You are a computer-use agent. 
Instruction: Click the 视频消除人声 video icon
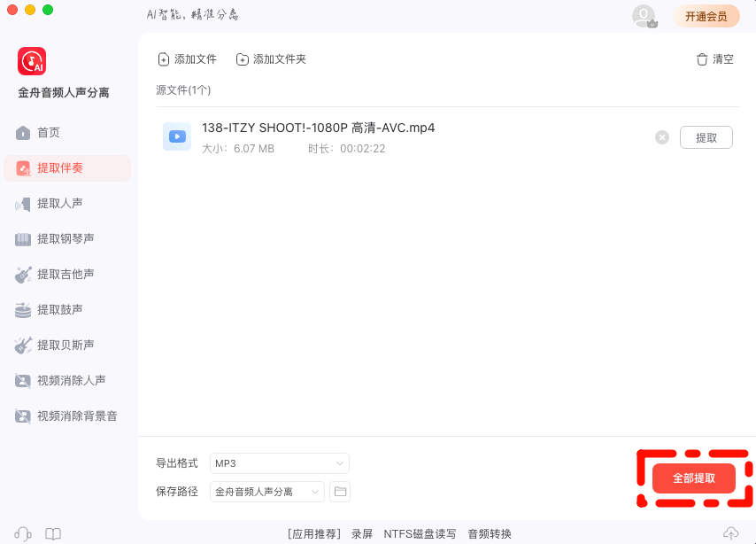(23, 381)
